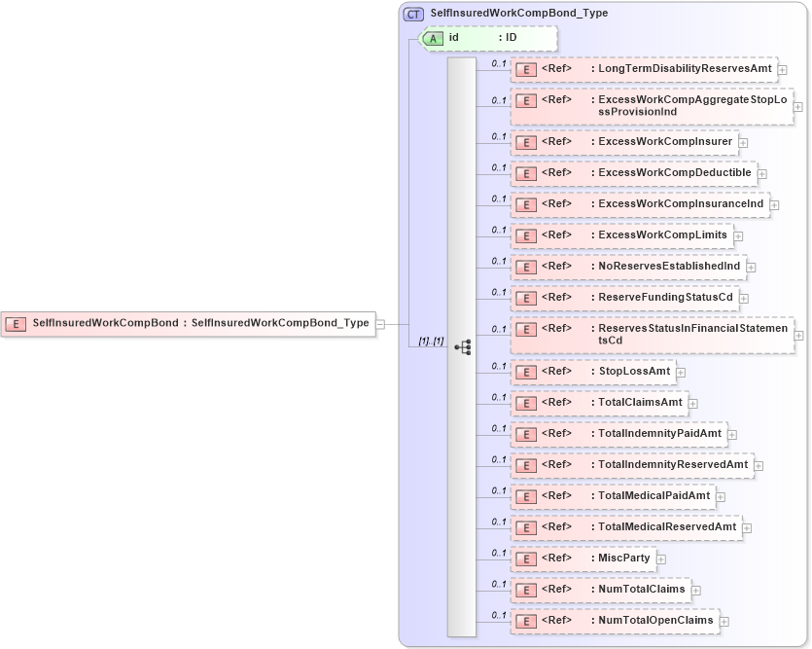
Task: Click the E icon of ExcessWorkCompInsurer
Action: pyautogui.click(x=526, y=142)
